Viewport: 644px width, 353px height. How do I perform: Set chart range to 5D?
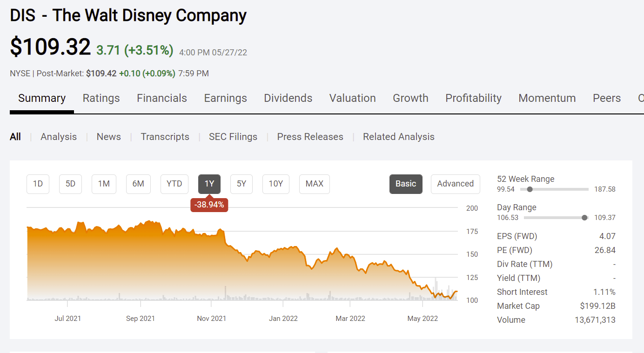click(70, 184)
